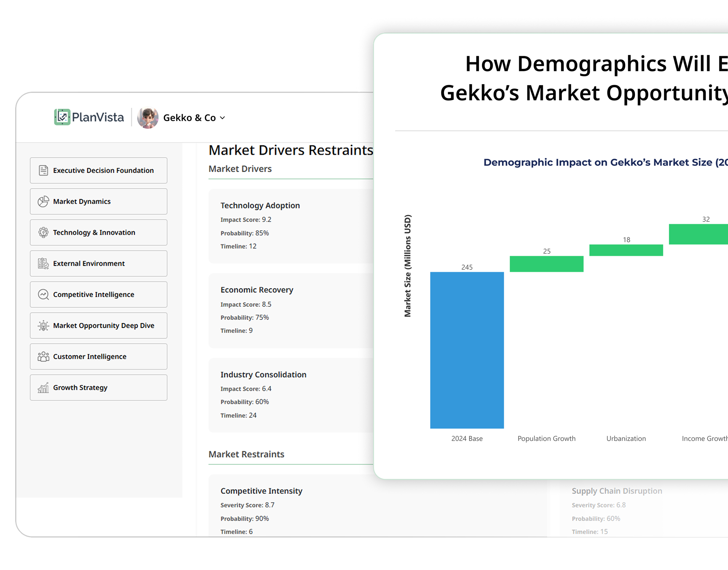This screenshot has width=728, height=570.
Task: Click the Growth Strategy bar chart icon
Action: [x=43, y=388]
